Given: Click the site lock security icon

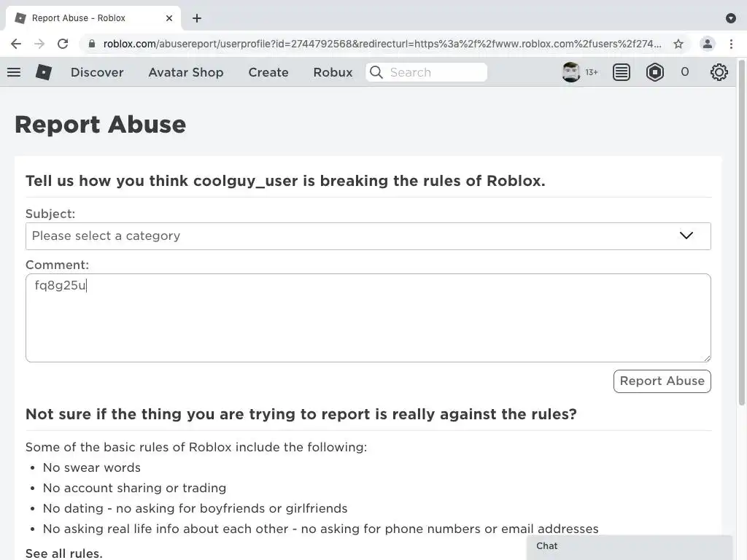Looking at the screenshot, I should tap(91, 44).
